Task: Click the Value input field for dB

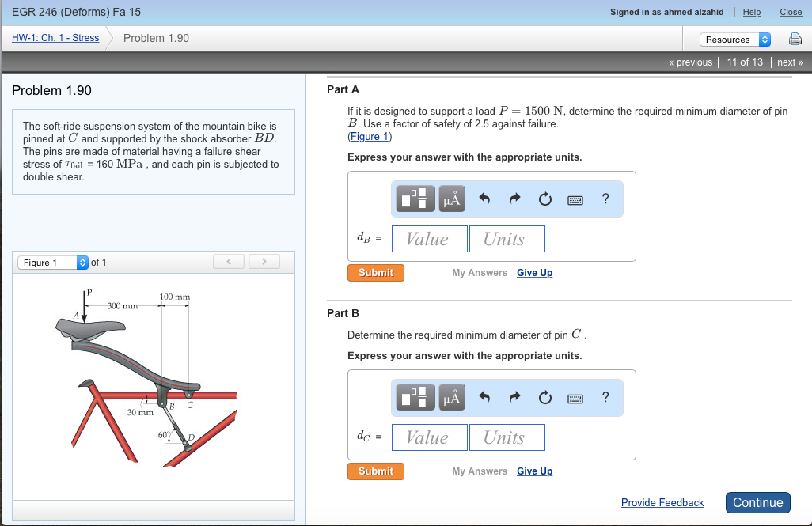Action: tap(429, 238)
